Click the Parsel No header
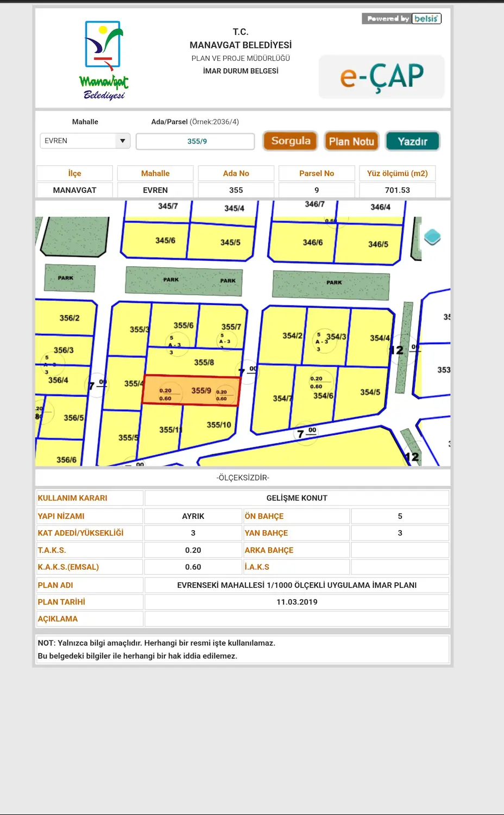 [317, 173]
